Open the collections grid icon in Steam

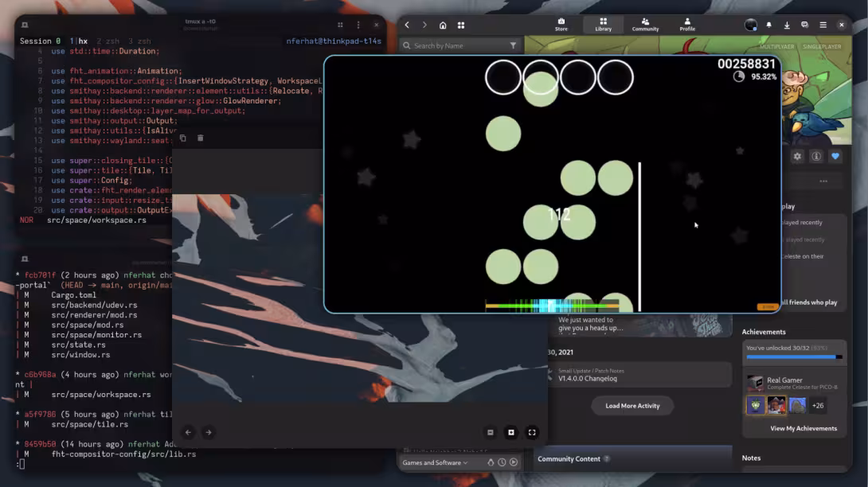coord(460,25)
